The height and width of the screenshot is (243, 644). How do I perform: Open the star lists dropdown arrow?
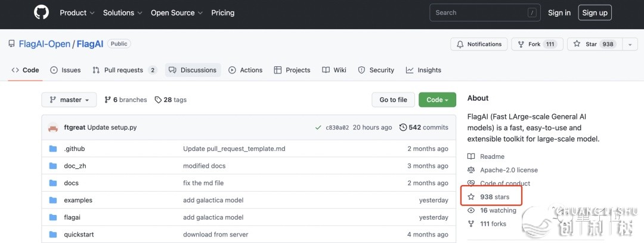(x=630, y=44)
